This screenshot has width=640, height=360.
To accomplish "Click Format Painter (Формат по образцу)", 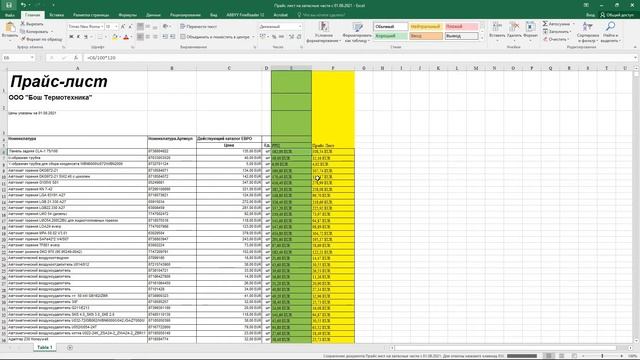I will click(41, 39).
